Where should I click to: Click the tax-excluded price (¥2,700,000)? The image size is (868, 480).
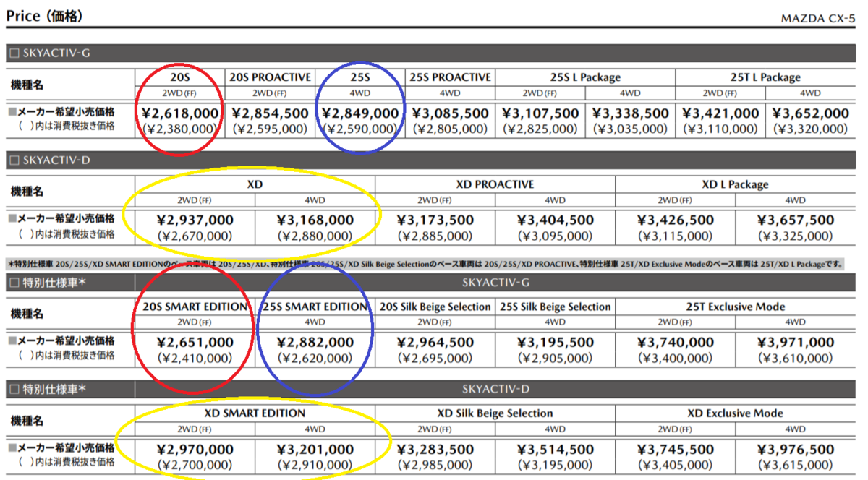[195, 465]
